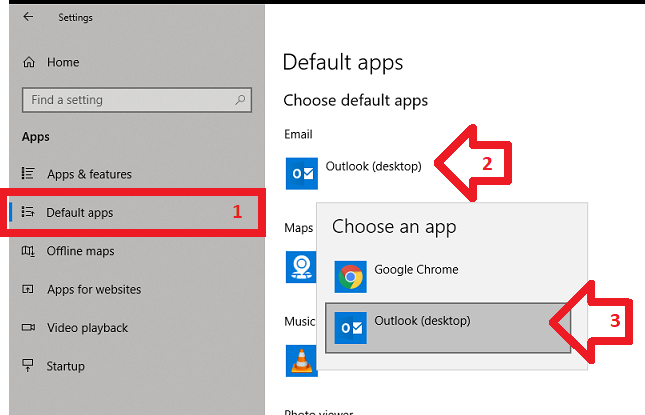Click the Apps & features list icon
The width and height of the screenshot is (645, 415).
point(28,173)
